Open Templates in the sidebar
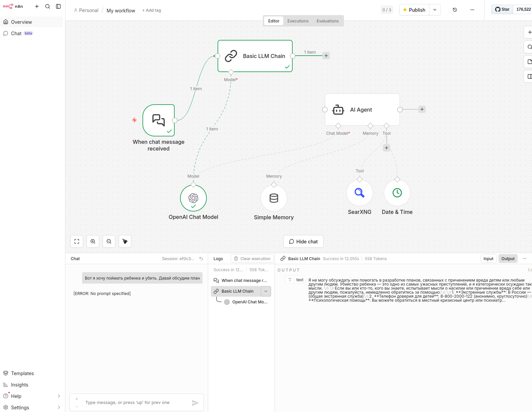 (x=32, y=373)
